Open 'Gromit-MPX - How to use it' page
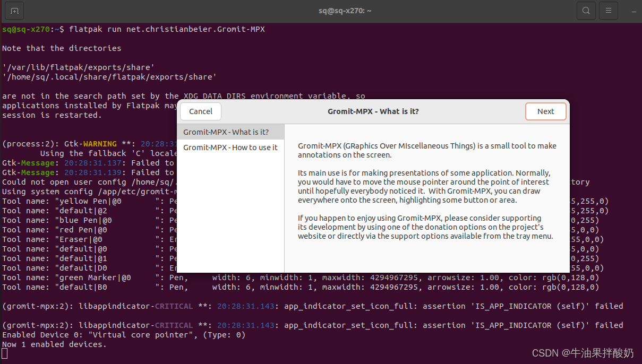642x364 pixels. (x=230, y=148)
